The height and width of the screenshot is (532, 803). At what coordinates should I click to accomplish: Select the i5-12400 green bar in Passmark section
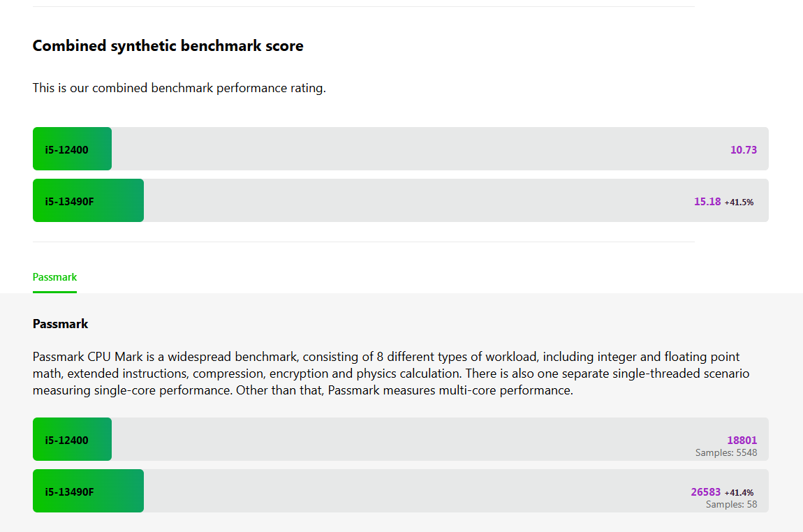72,440
